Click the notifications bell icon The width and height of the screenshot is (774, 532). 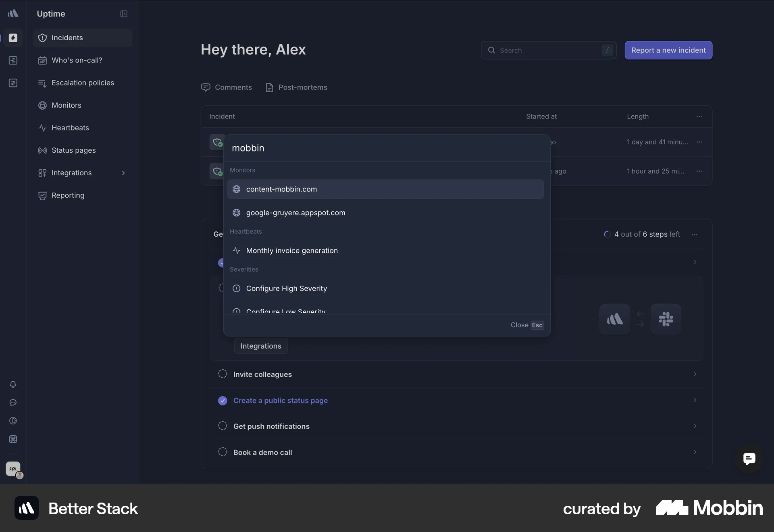[13, 384]
